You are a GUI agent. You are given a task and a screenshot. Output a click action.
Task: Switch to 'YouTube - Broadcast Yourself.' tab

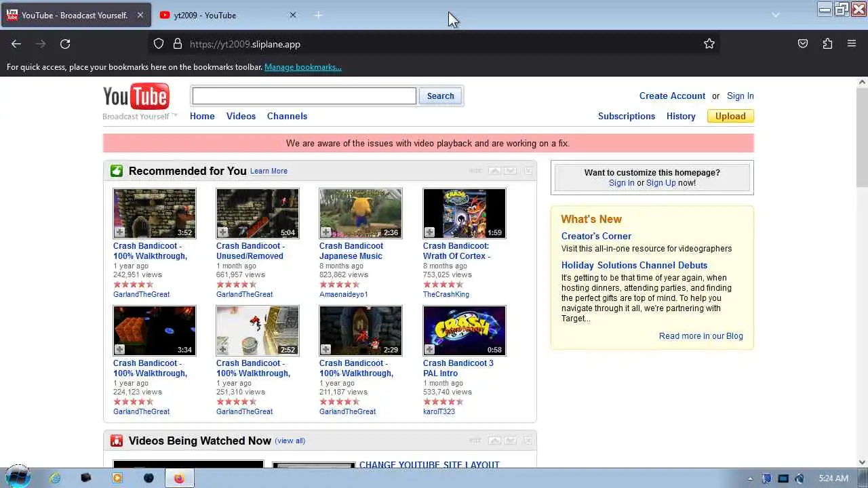click(75, 15)
